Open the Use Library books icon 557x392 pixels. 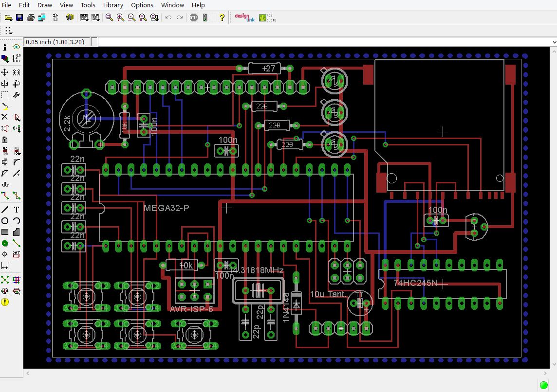(x=70, y=18)
